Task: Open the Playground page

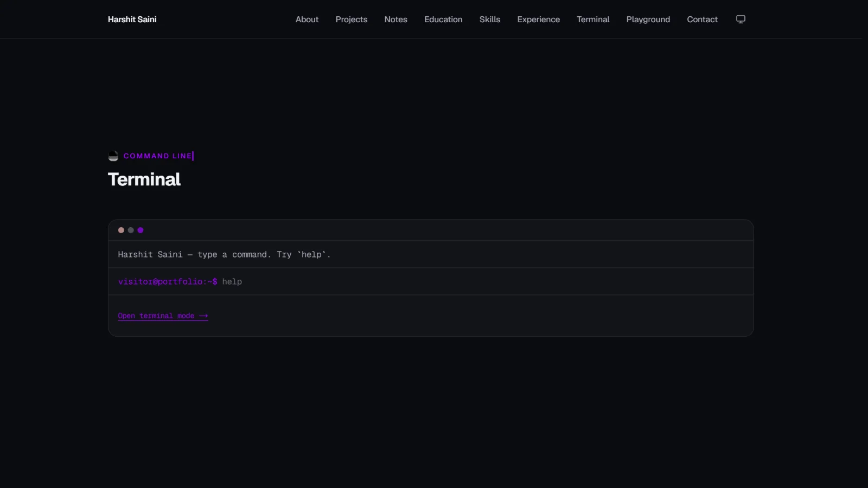Action: (648, 20)
